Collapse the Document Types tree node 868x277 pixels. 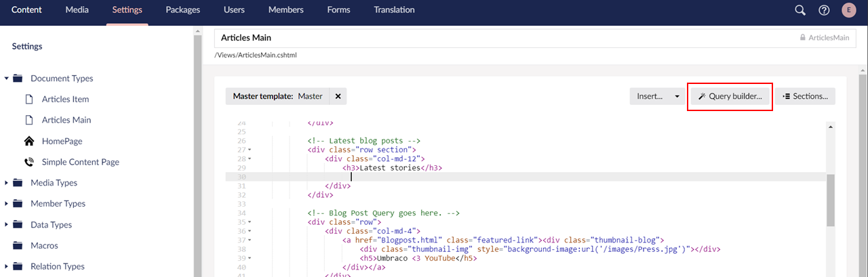[6, 79]
